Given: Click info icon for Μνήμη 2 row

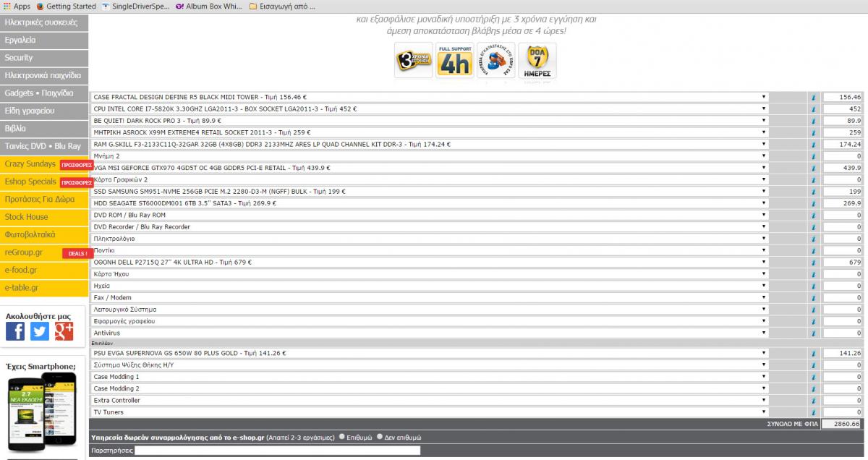Looking at the screenshot, I should (813, 156).
